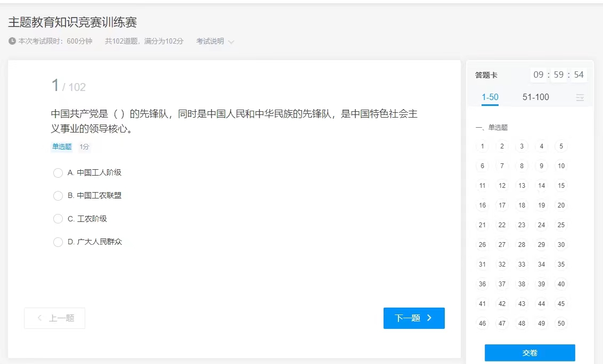Select question 49 number circle
The height and width of the screenshot is (364, 603).
pos(541,323)
